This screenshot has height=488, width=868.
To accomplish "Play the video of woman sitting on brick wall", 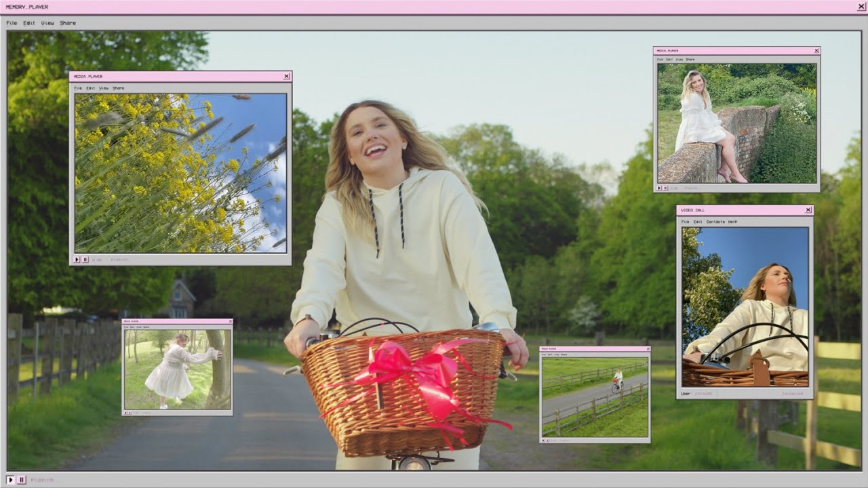I will point(659,188).
